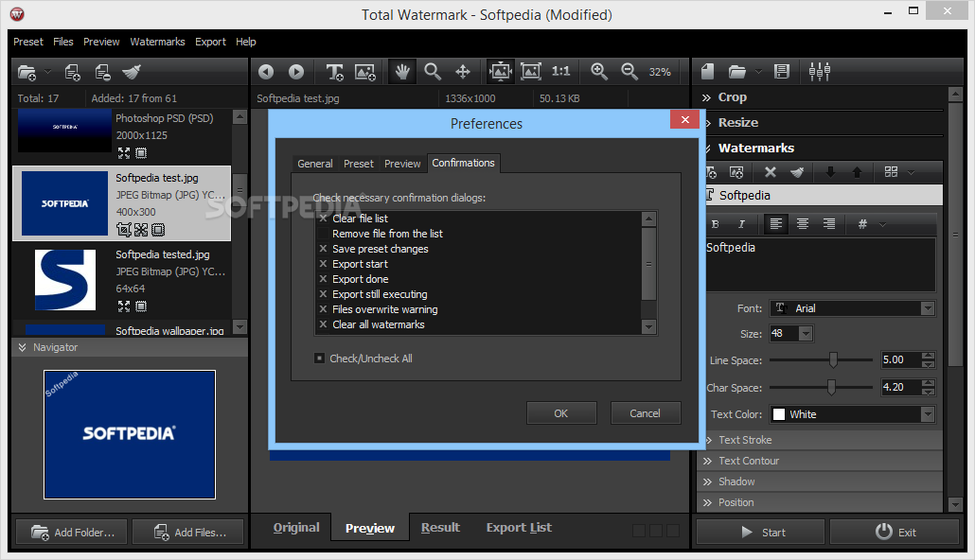Screen dimensions: 975x560
Task: Uncheck the Export still executing confirmation
Action: [323, 294]
